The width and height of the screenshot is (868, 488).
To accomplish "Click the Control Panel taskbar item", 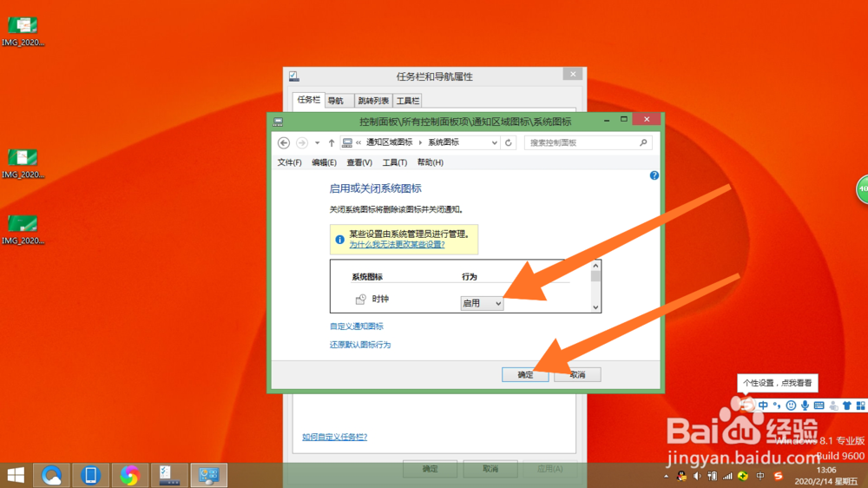I will coord(208,475).
